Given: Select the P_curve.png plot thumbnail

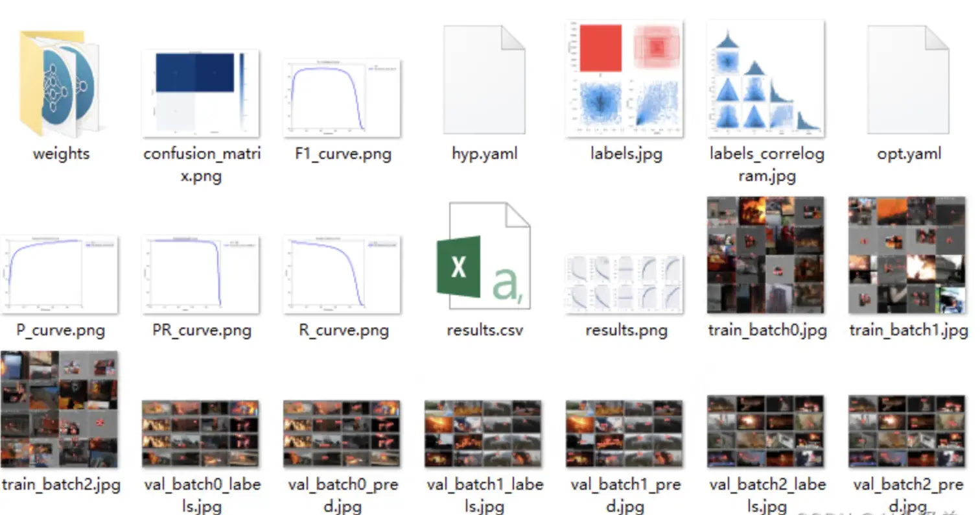Looking at the screenshot, I should click(x=60, y=274).
